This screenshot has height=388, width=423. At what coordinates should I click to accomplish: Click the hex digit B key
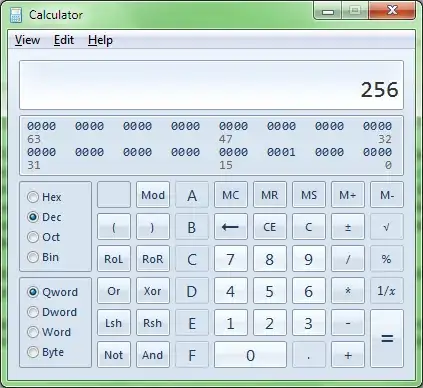pos(192,227)
